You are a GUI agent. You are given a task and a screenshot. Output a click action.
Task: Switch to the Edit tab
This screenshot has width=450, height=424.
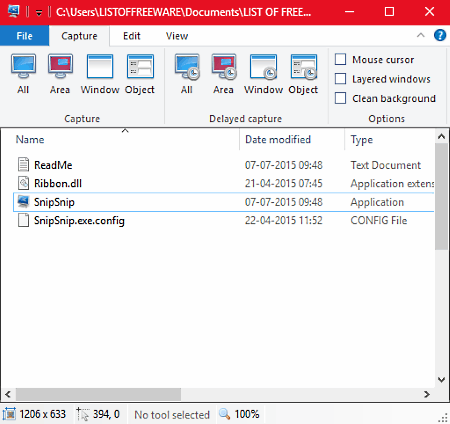point(132,36)
